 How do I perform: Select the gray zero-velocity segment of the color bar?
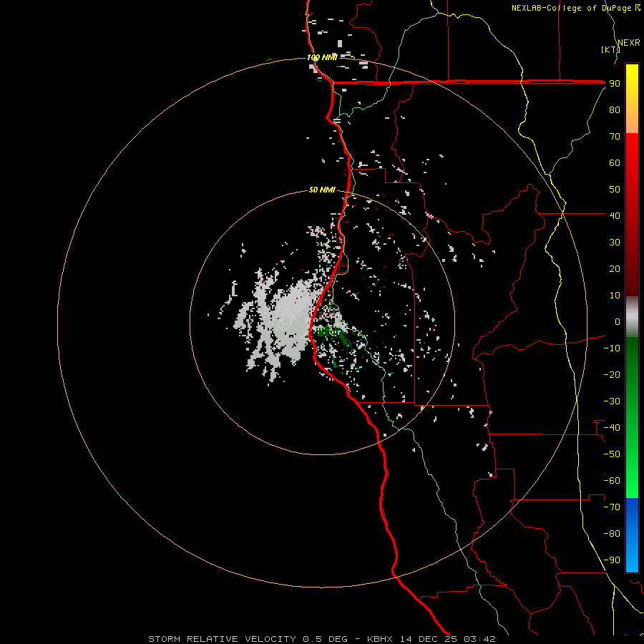click(x=632, y=317)
